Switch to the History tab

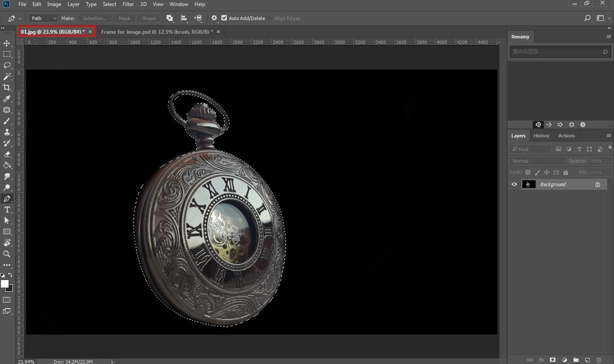(x=541, y=136)
